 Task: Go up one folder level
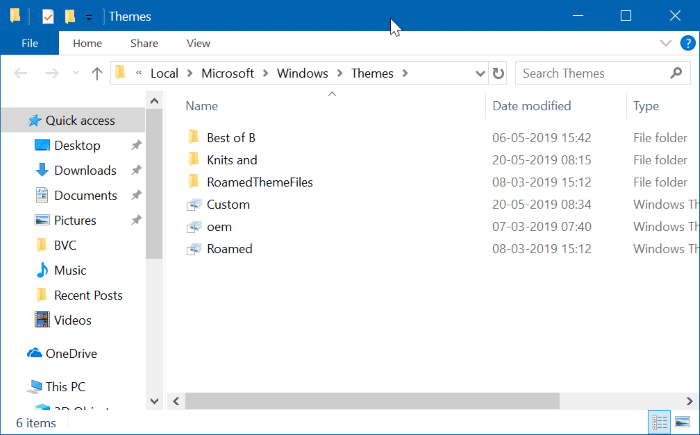pyautogui.click(x=97, y=73)
